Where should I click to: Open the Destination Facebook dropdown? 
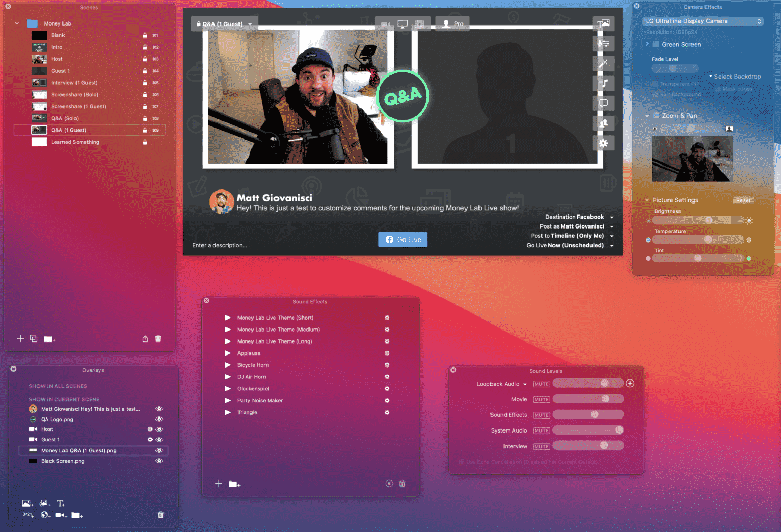(x=579, y=217)
